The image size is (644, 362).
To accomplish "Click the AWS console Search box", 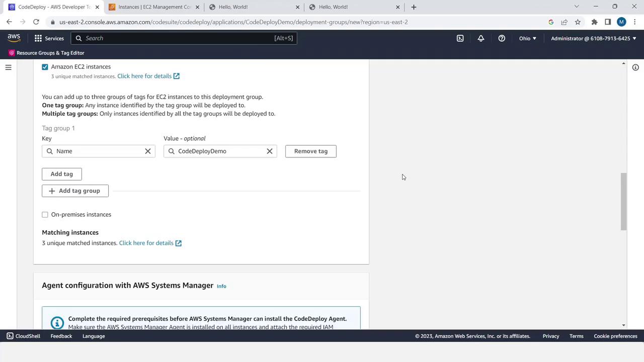I will 184,38.
